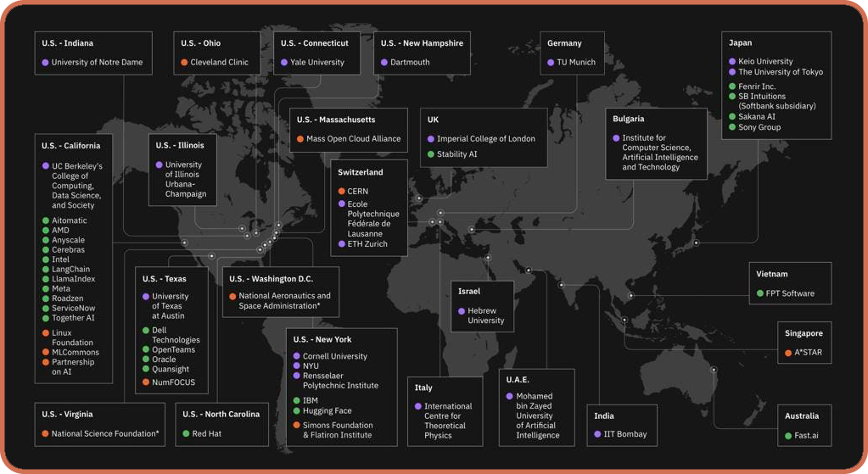The height and width of the screenshot is (474, 868).
Task: Click Stability AI under UK
Action: [456, 154]
